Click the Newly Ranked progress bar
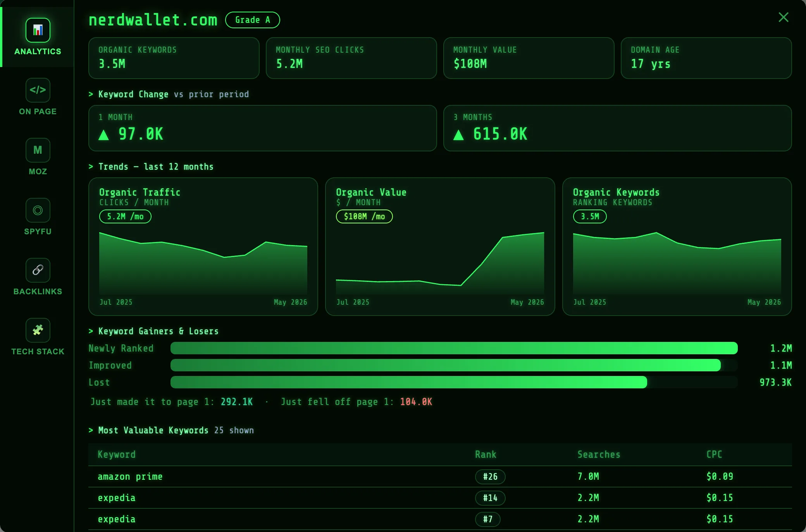This screenshot has height=532, width=806. [454, 348]
